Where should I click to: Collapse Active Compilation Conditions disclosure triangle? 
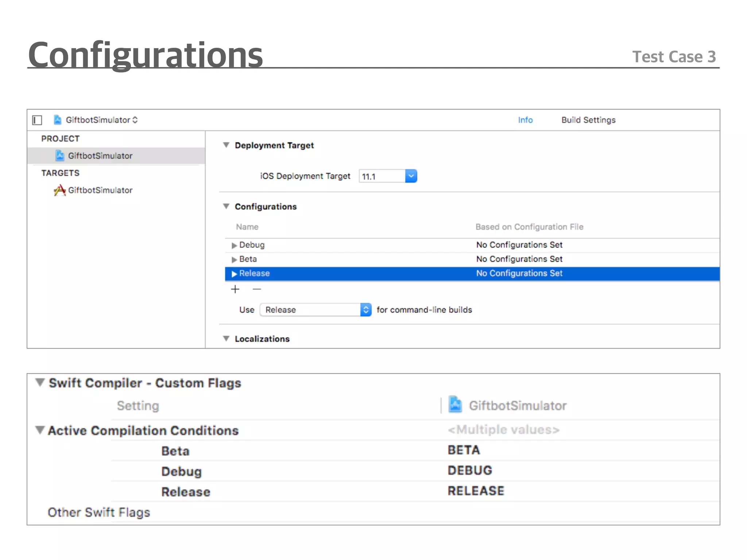(x=40, y=430)
